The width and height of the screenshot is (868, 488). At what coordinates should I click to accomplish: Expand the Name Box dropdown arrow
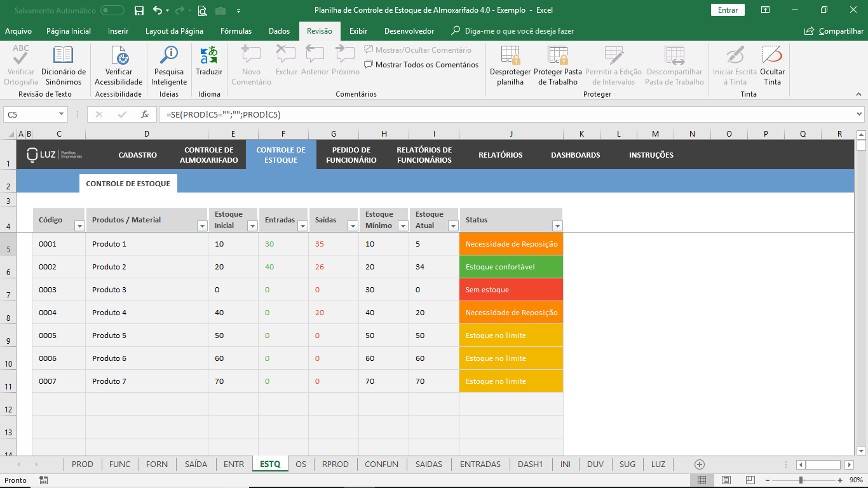(x=62, y=114)
